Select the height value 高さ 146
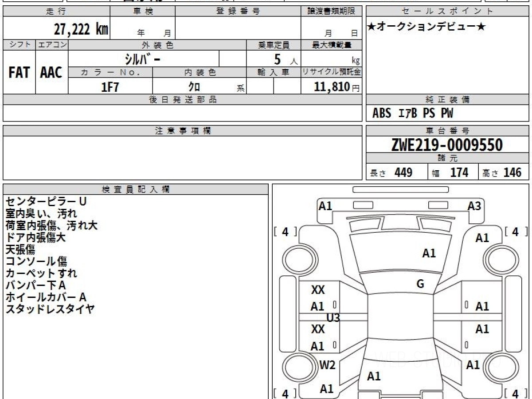 tap(502, 172)
